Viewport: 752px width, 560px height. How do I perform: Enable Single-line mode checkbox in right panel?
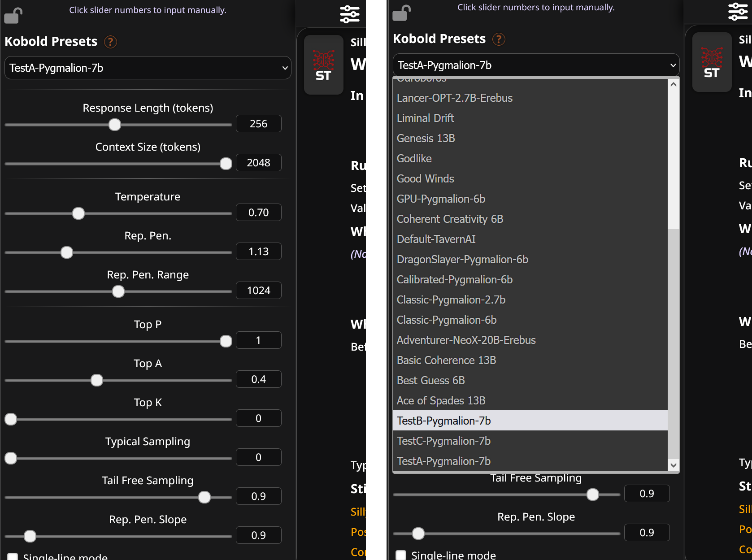tap(401, 555)
